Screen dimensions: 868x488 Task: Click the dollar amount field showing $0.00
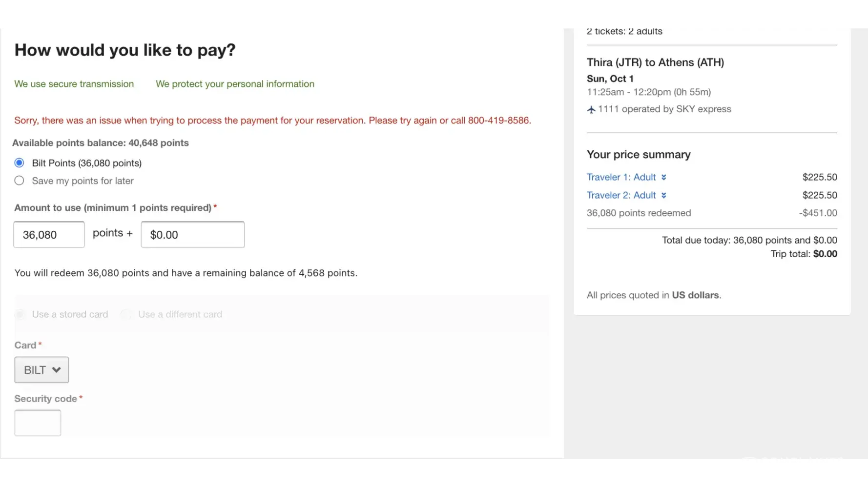pos(192,235)
